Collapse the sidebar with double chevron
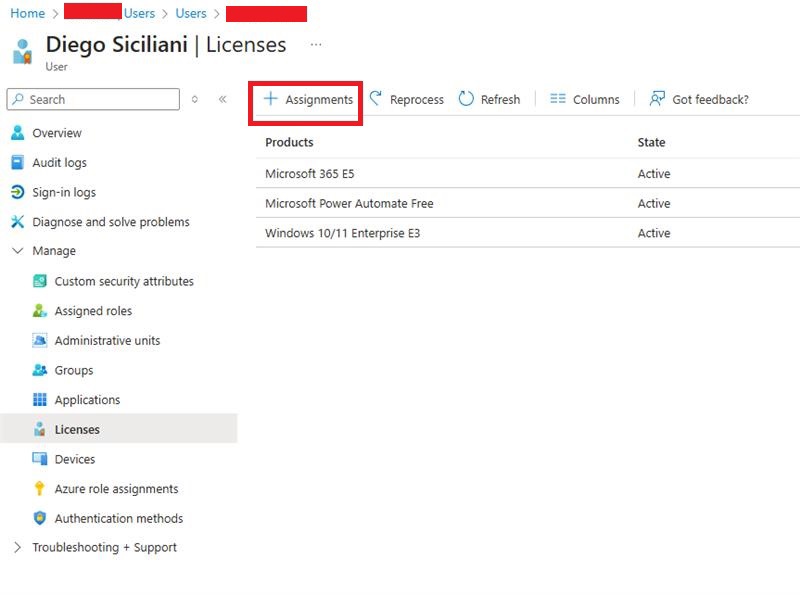 [x=222, y=99]
